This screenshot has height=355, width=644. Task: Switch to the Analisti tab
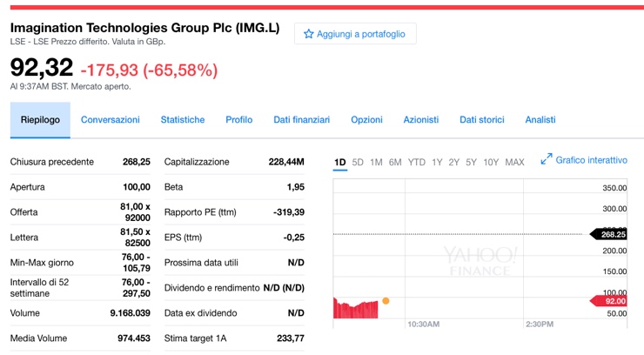click(x=540, y=120)
